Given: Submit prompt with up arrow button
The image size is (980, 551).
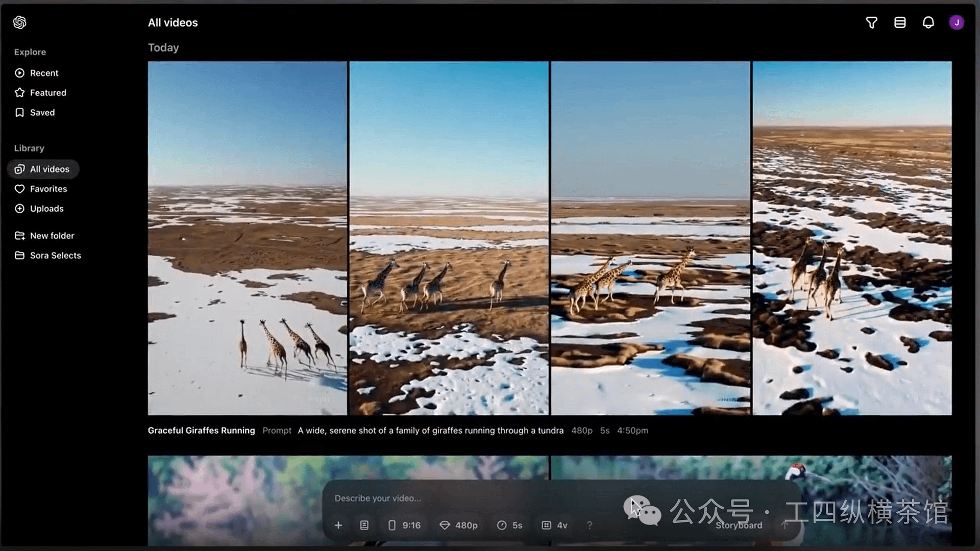Looking at the screenshot, I should pyautogui.click(x=785, y=524).
